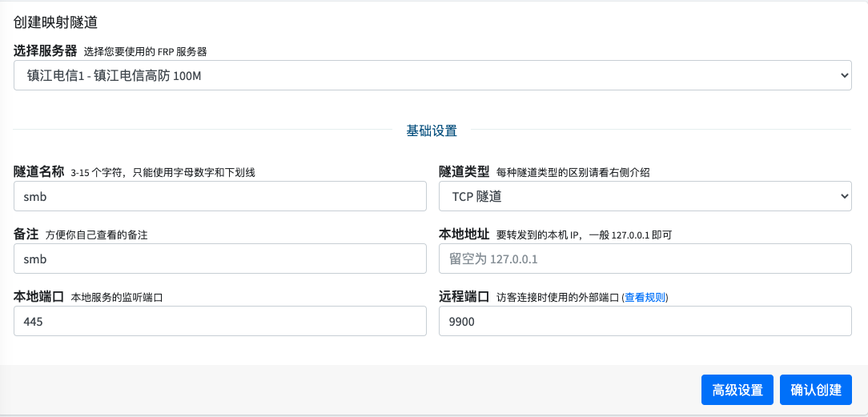Click the 远程端口 field label
This screenshot has height=417, width=868.
coord(464,297)
